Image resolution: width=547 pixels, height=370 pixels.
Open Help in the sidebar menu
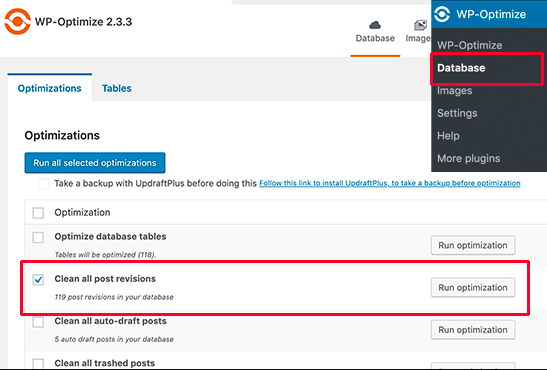coord(448,136)
